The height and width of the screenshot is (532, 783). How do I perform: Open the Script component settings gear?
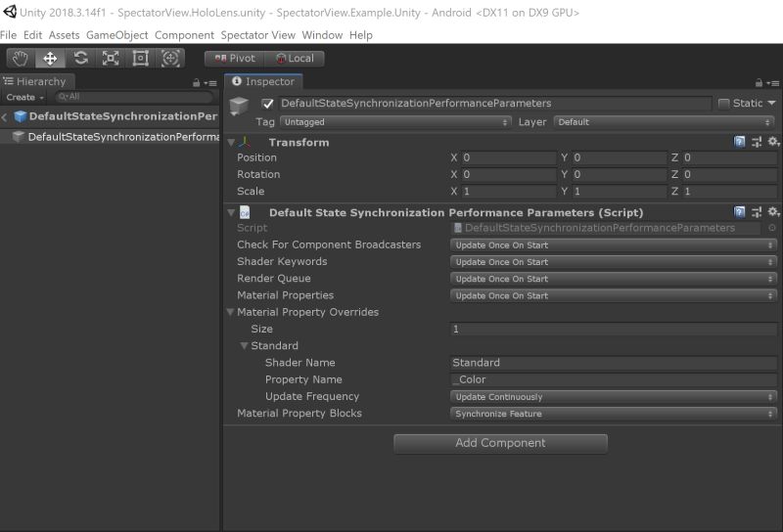(773, 212)
